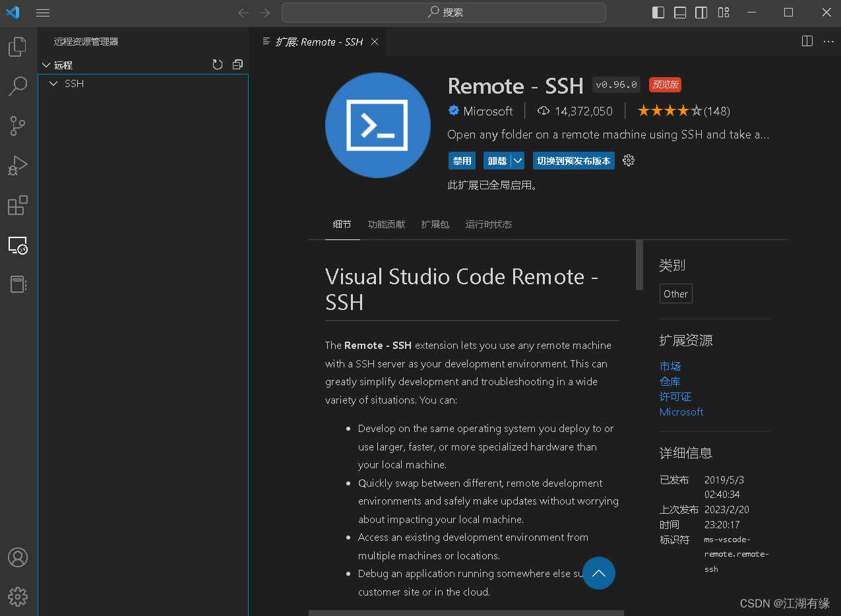The image size is (841, 616).
Task: Open the 市场 link under 扩展资源
Action: [x=670, y=366]
